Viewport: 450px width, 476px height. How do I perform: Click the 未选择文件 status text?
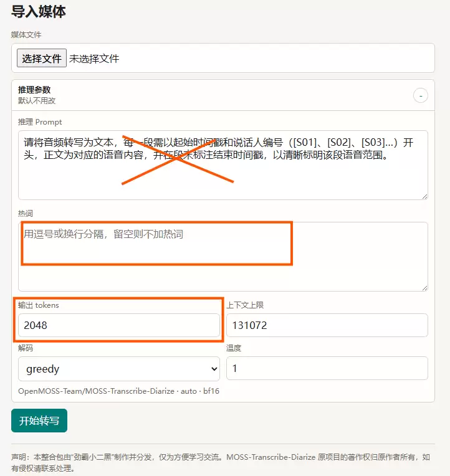pos(94,59)
